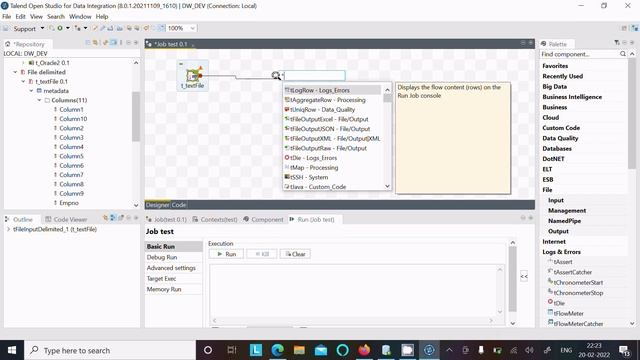
Task: Select Target Exec option
Action: 173,278
